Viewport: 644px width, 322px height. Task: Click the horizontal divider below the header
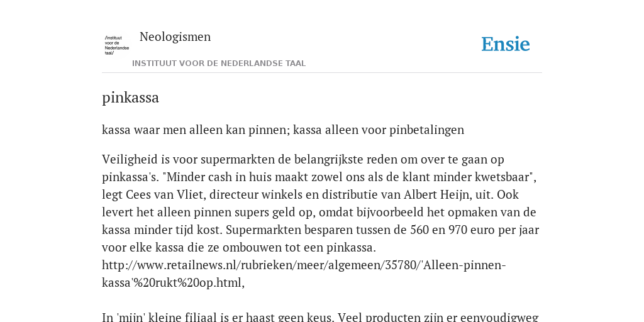[x=322, y=73]
